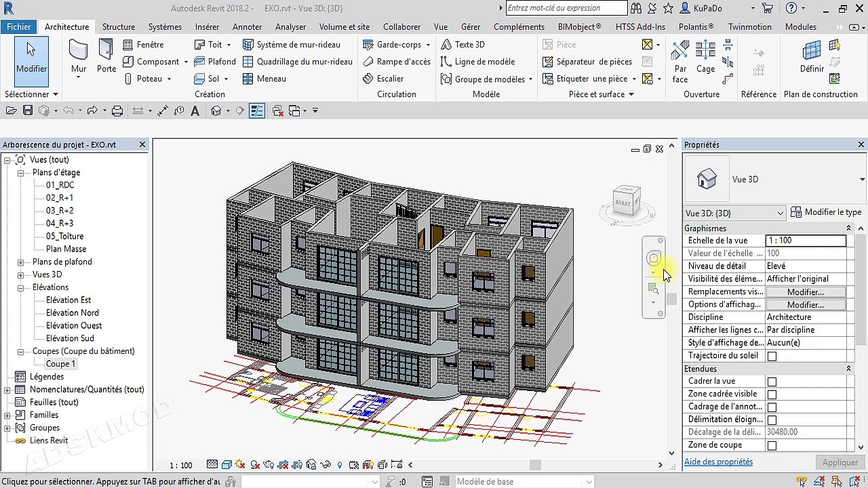Switch to the Structure ribbon tab

119,26
